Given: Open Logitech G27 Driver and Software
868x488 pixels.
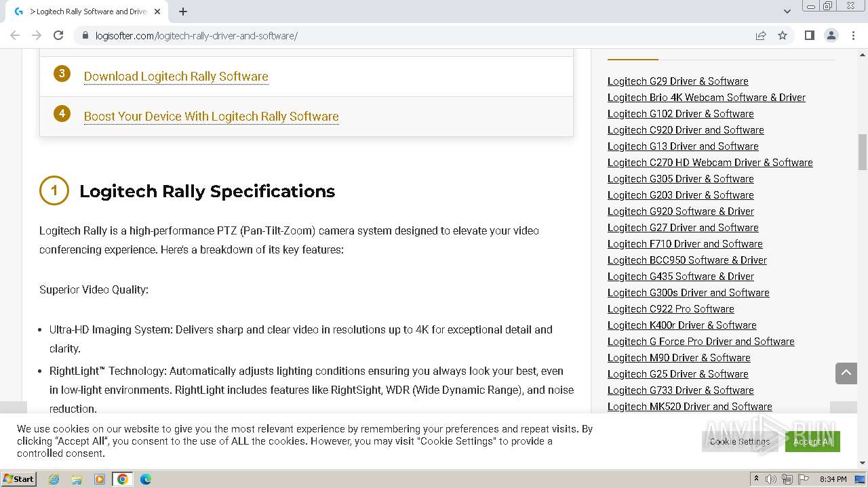Looking at the screenshot, I should point(683,227).
